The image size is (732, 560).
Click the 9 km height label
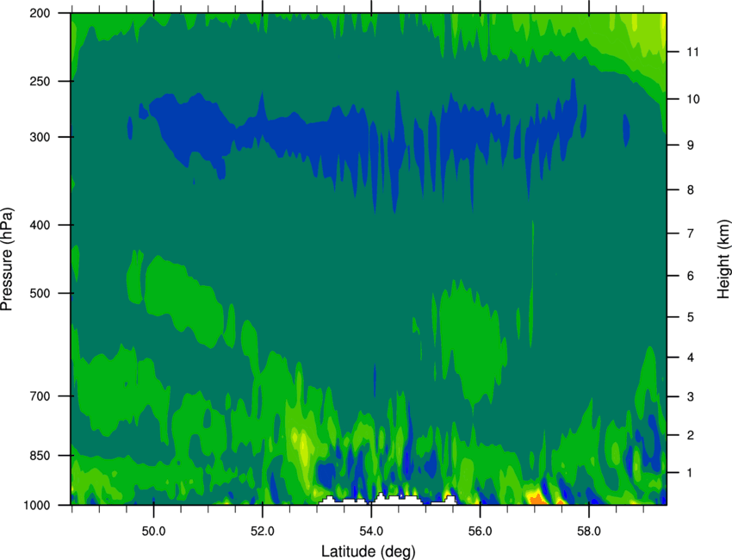pos(691,146)
